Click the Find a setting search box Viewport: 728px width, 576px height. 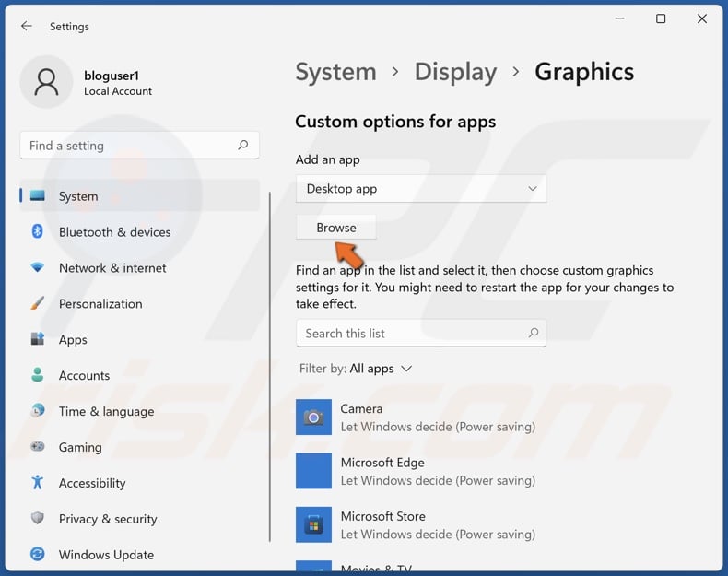(129, 146)
